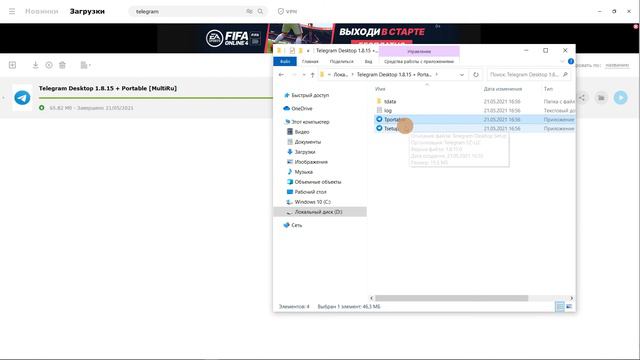Click the Up one level arrow
640x360 pixels.
point(313,75)
